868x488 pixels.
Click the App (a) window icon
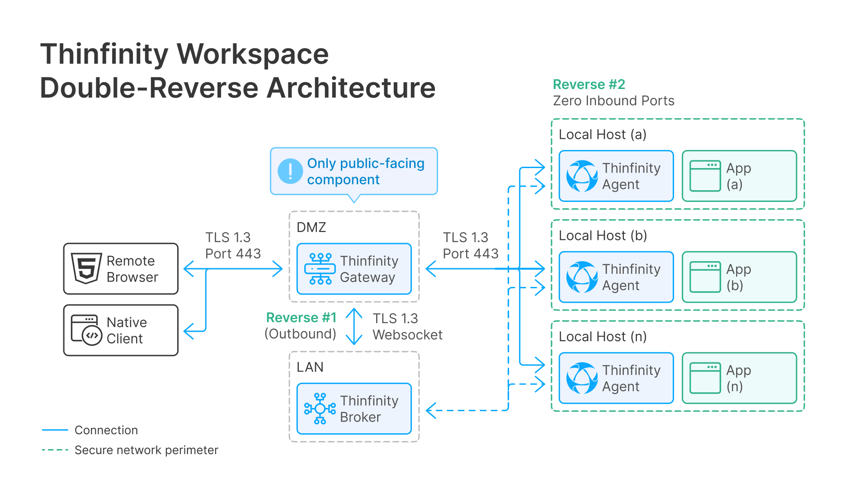tap(705, 176)
